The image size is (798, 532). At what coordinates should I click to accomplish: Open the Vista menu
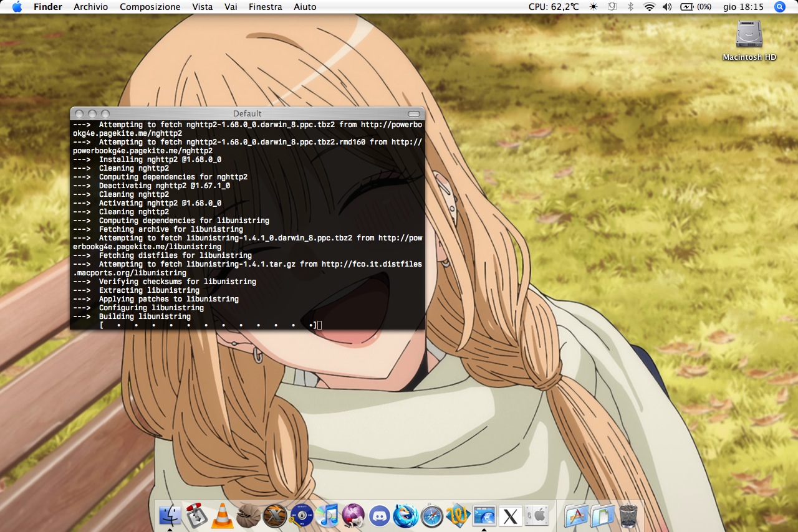203,7
